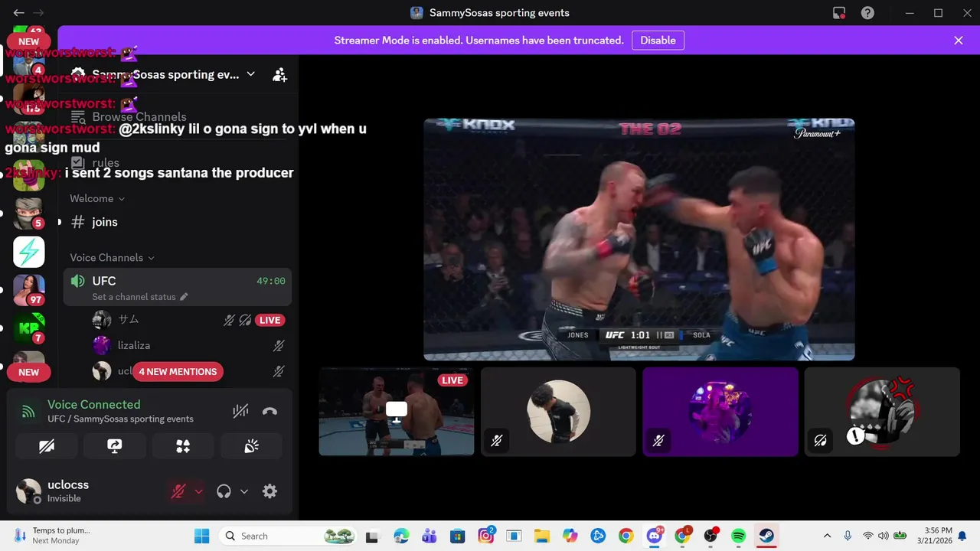Click the LIVE badge next to サム
980x551 pixels.
click(x=269, y=320)
